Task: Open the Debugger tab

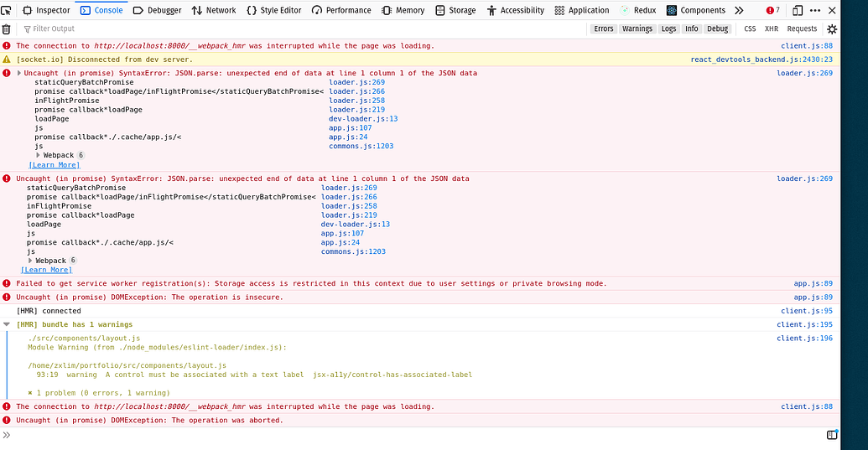Action: [x=158, y=10]
